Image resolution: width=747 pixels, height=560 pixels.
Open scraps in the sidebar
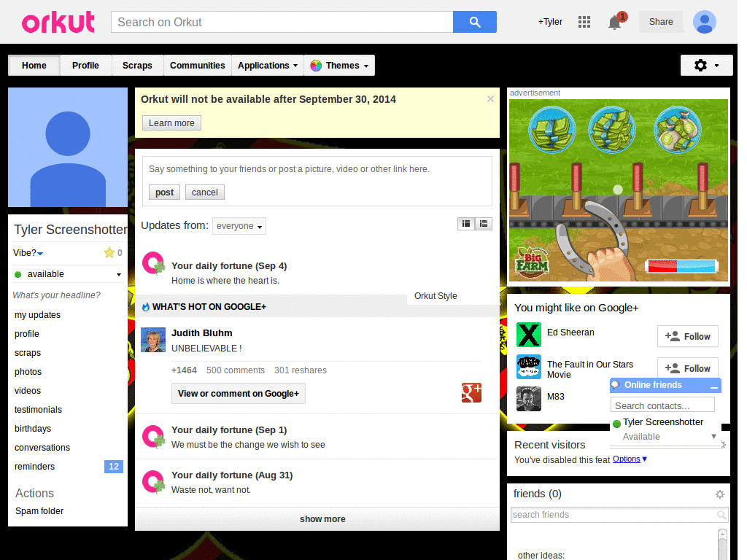point(28,353)
